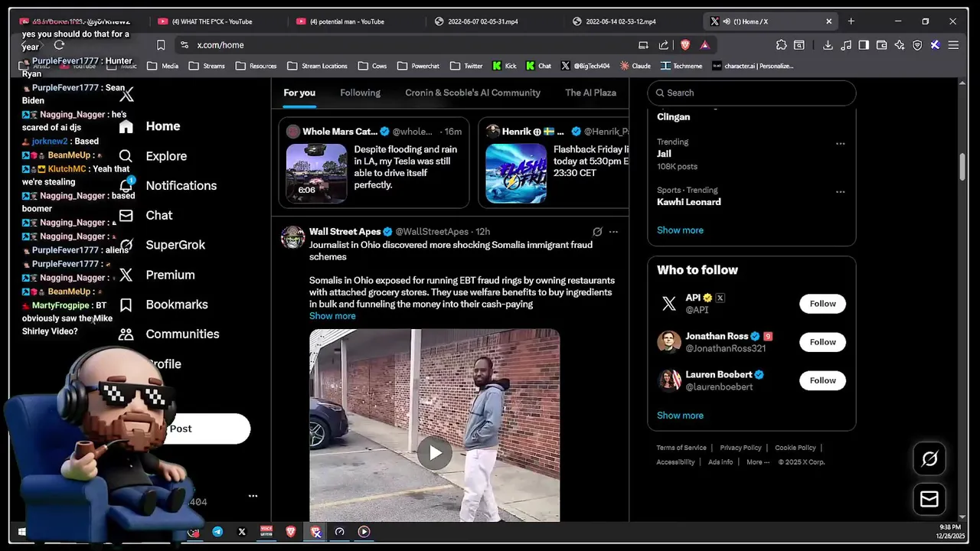Open account menu ellipsis in X sidebar
Viewport: 980px width, 551px height.
253,496
